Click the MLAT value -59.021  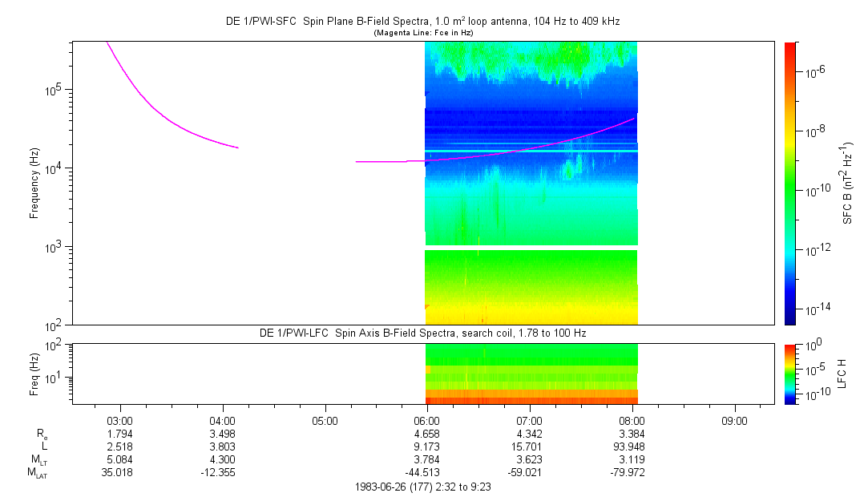pyautogui.click(x=524, y=473)
